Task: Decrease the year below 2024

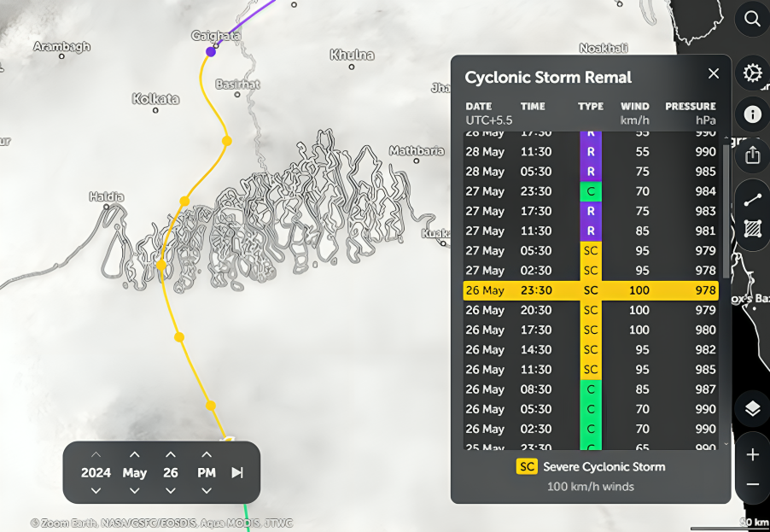Action: [x=96, y=491]
